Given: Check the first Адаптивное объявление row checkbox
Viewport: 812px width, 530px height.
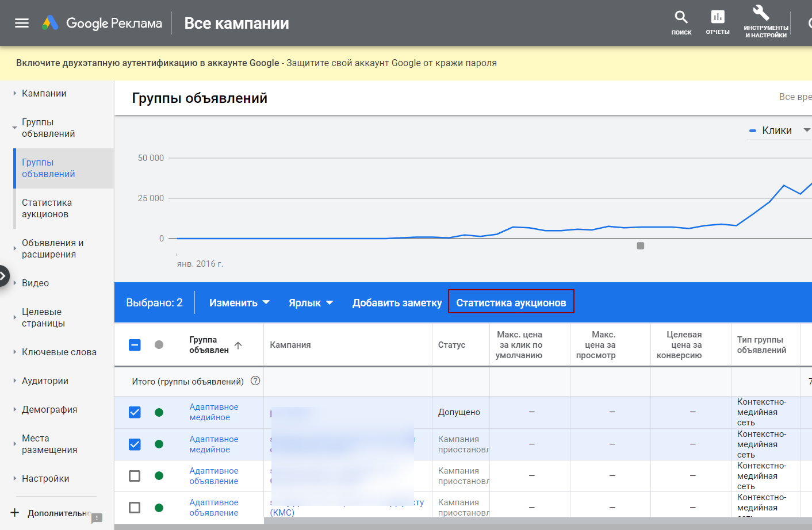Looking at the screenshot, I should click(135, 476).
